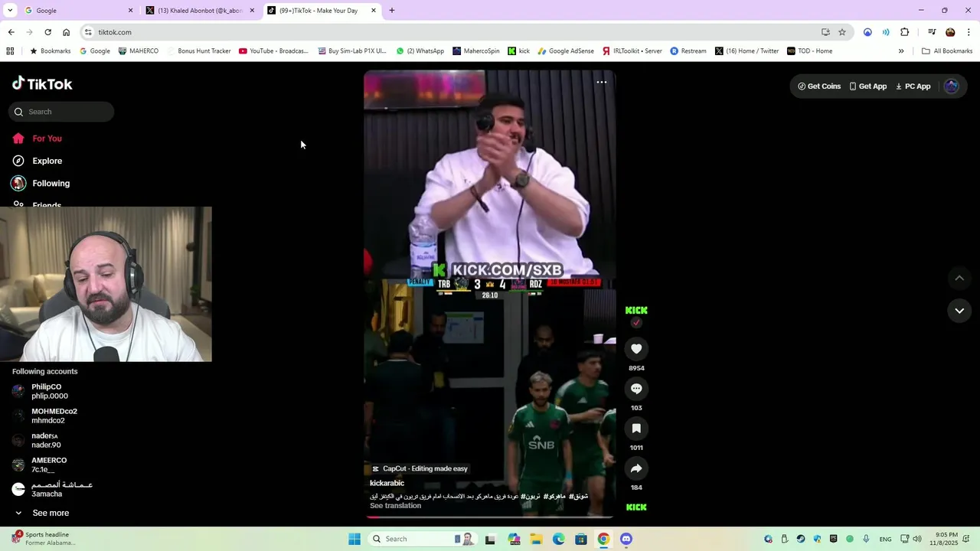Open the video comments
The width and height of the screenshot is (980, 551).
coord(636,389)
